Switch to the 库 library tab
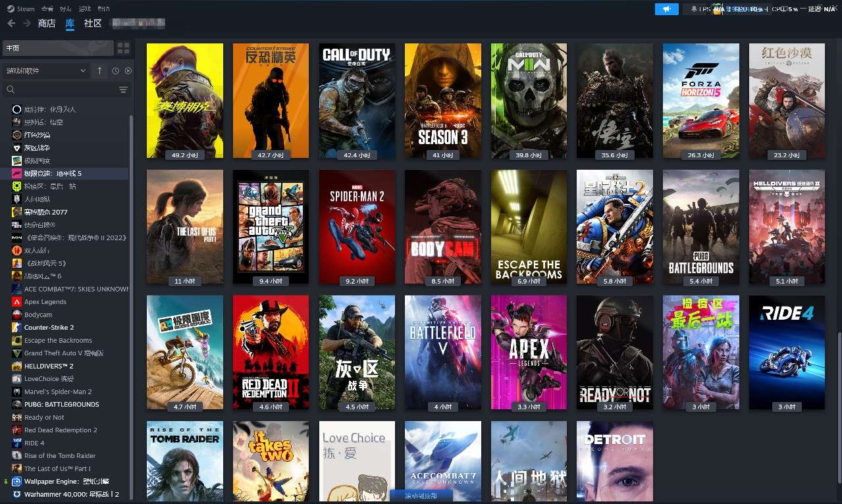 (70, 23)
